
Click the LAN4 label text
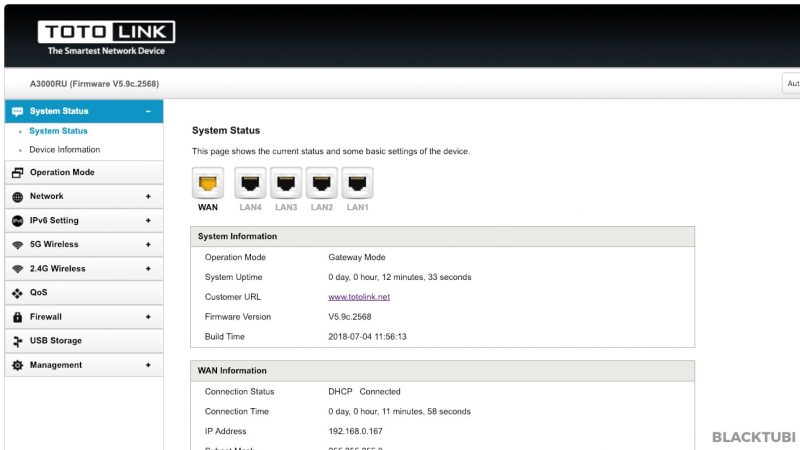(x=251, y=208)
